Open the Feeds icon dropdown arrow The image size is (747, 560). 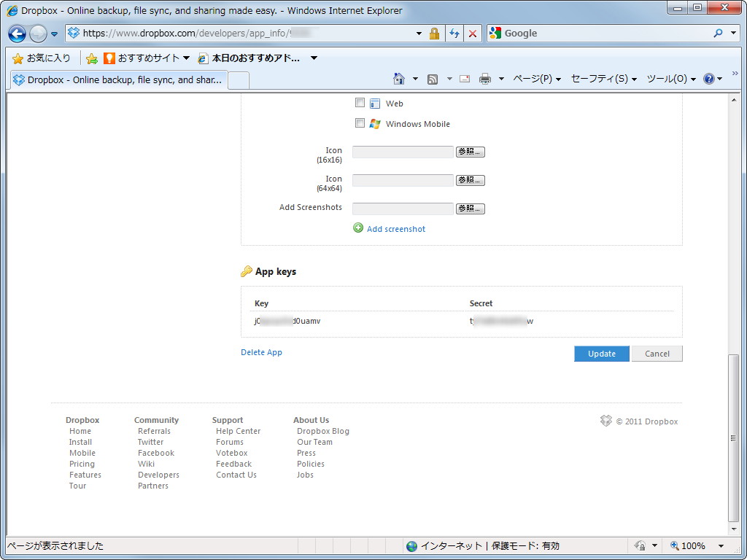pos(449,79)
